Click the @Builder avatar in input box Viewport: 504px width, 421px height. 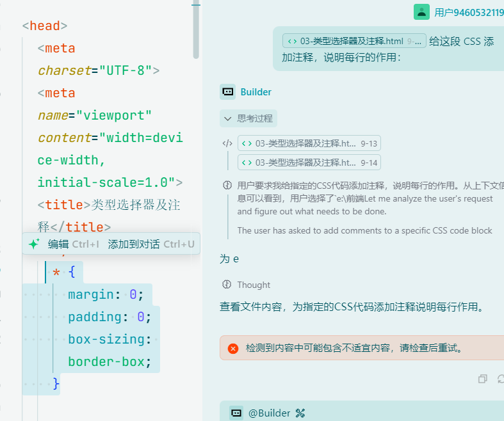coord(236,413)
